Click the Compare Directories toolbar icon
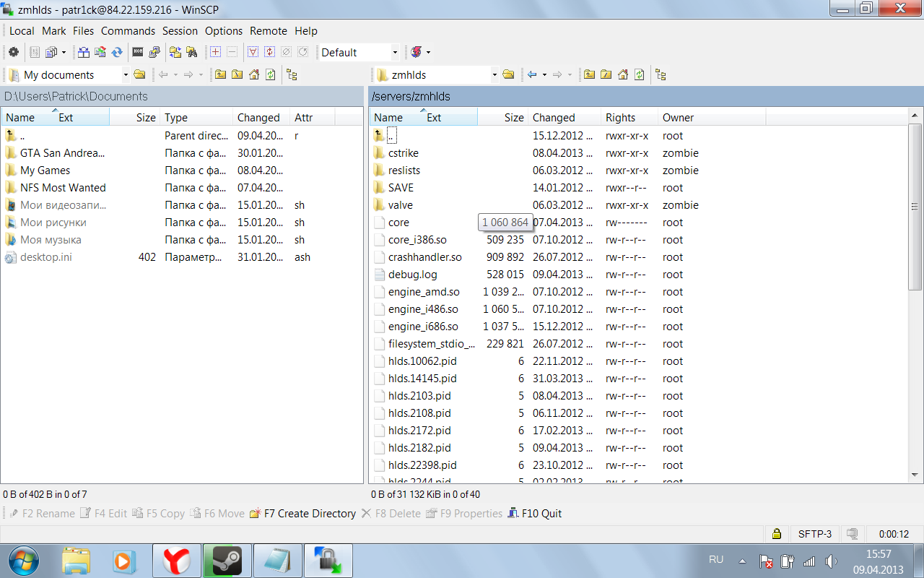 tap(84, 52)
